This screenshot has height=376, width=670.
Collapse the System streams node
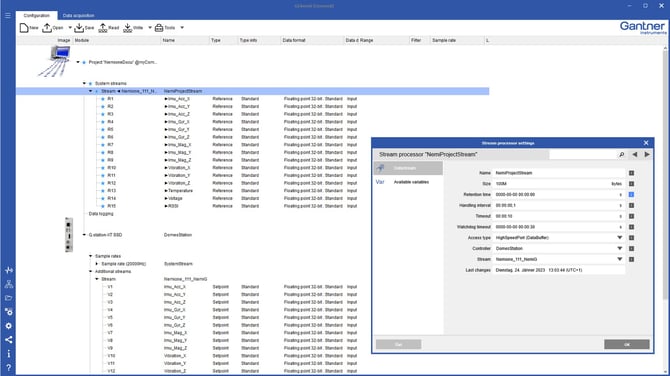[84, 83]
